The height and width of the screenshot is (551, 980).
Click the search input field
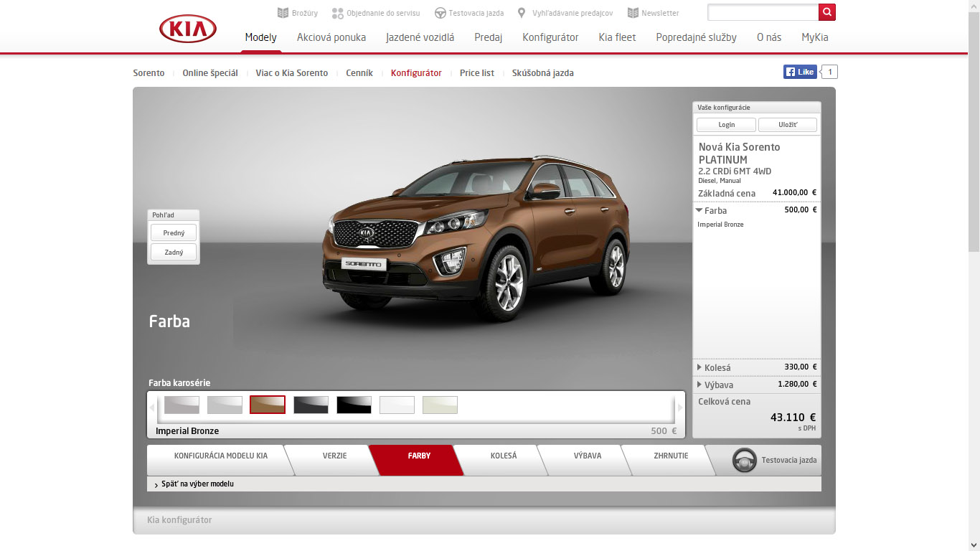[x=763, y=12]
